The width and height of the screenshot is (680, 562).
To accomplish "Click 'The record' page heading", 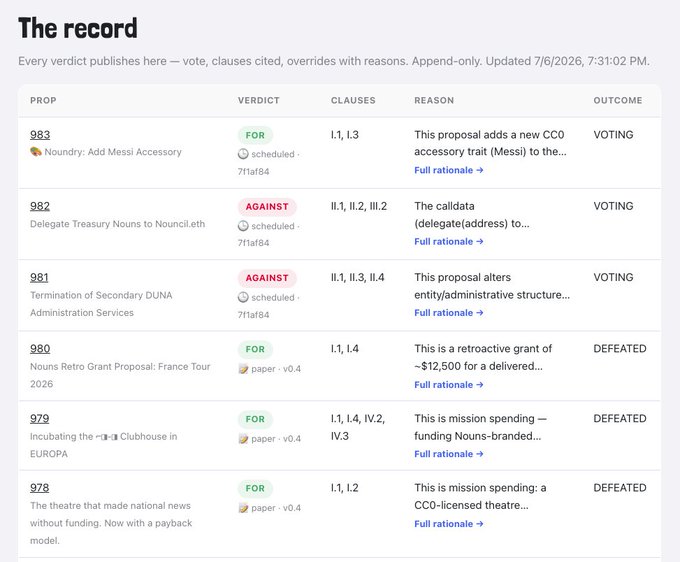I will pyautogui.click(x=78, y=29).
